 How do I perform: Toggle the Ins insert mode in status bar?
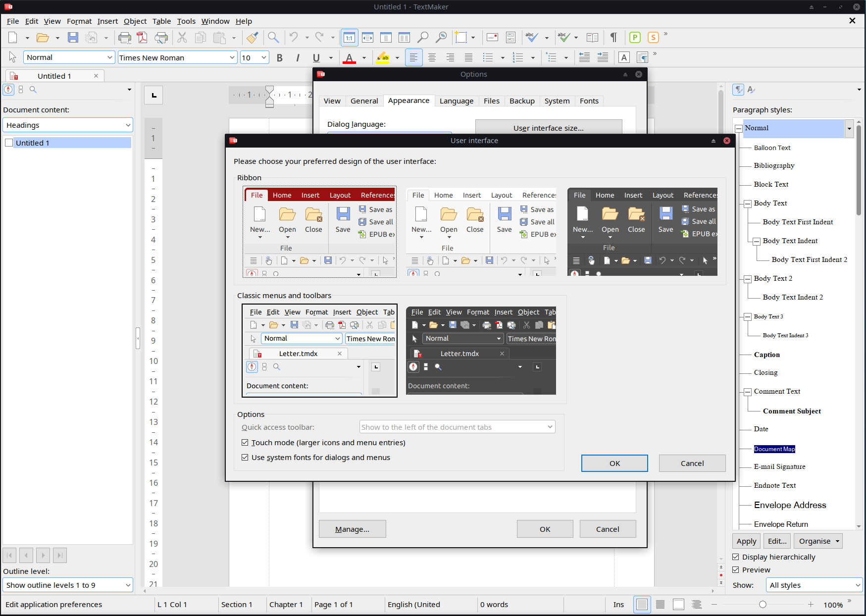point(618,605)
